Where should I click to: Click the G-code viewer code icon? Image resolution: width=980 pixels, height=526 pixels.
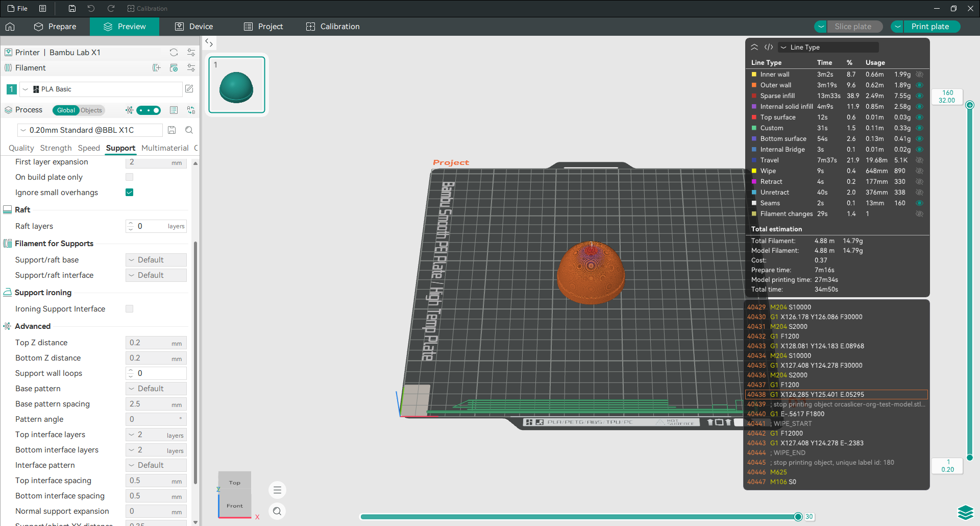(x=769, y=47)
